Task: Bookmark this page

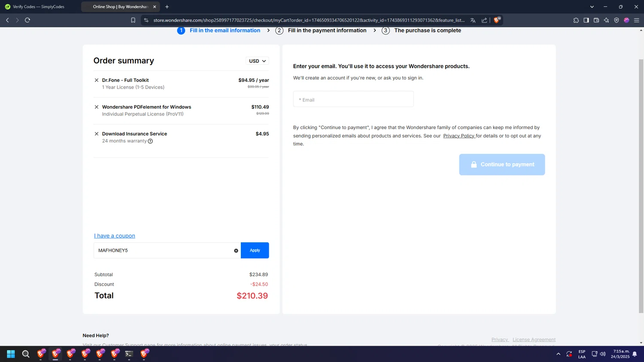Action: tap(133, 20)
